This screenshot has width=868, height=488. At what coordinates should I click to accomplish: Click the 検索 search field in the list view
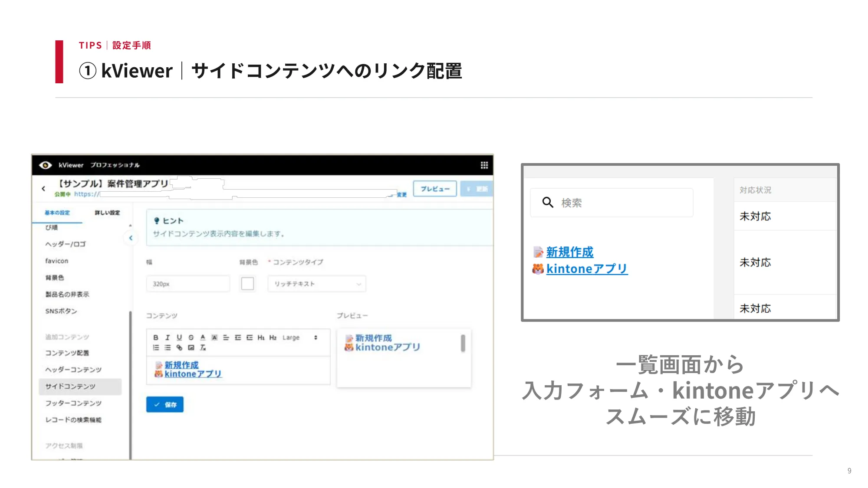pyautogui.click(x=612, y=203)
